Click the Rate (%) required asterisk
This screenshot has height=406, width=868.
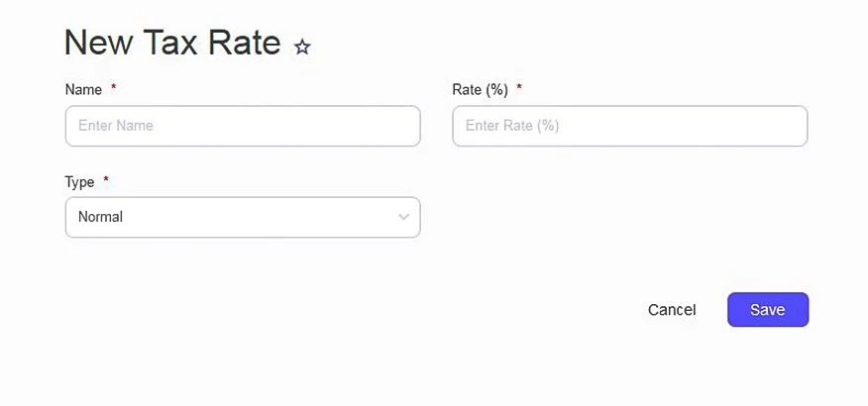tap(519, 88)
